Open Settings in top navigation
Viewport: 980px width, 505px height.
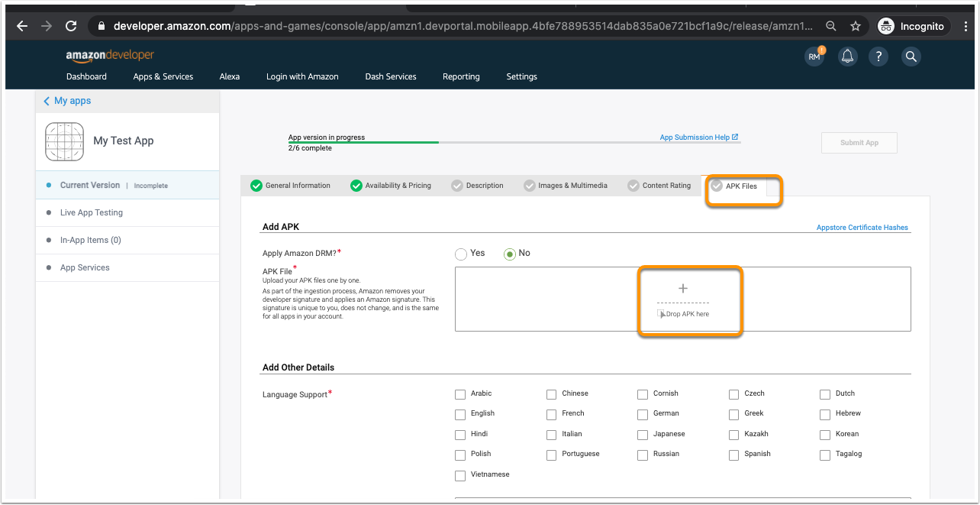tap(521, 76)
